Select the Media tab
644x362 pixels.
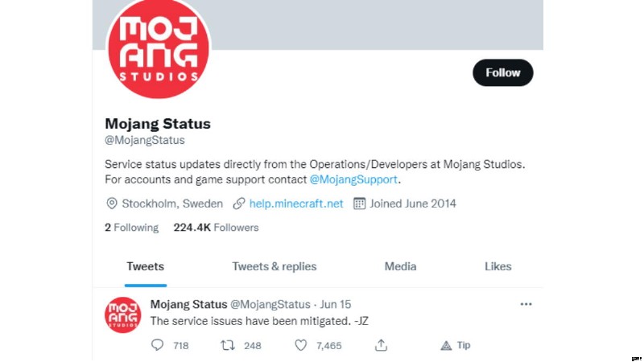click(x=400, y=266)
